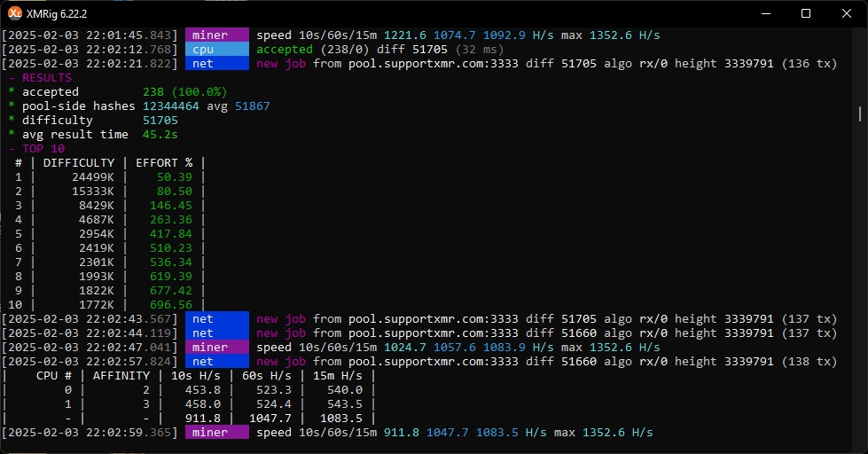This screenshot has width=868, height=454.
Task: Click difficulty 8429K in row 3
Action: coord(97,206)
